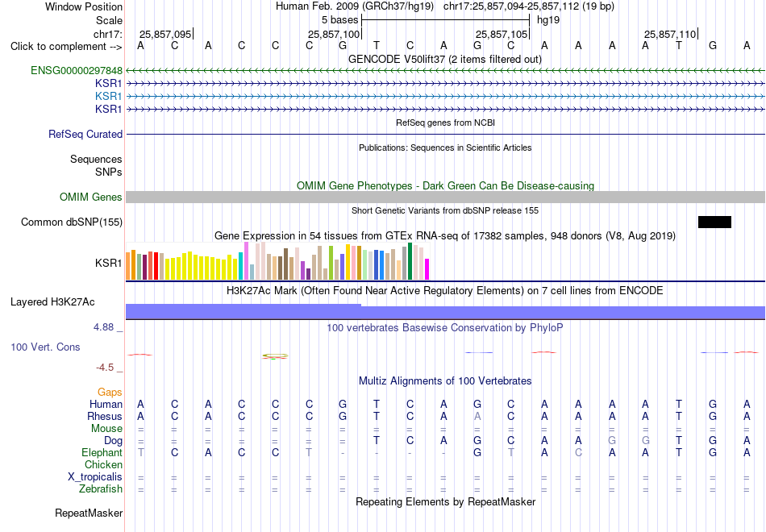Click the chr17:25,857,094-25,857,112 position text

click(529, 6)
